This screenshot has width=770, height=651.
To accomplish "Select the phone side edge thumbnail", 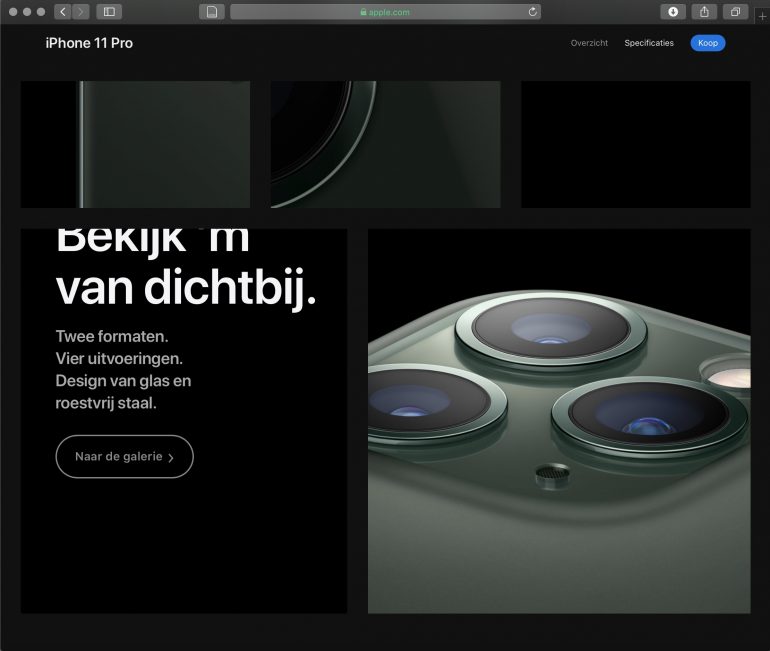I will (135, 144).
